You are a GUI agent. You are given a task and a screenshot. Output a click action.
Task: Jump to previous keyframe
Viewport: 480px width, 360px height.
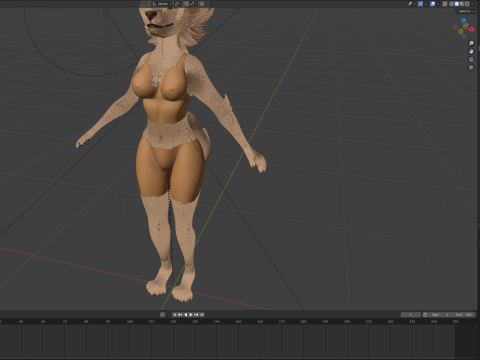click(180, 314)
